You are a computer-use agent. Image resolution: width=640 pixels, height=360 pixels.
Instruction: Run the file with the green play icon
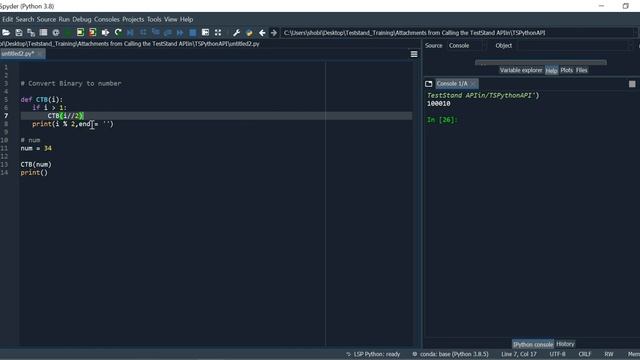[x=68, y=33]
